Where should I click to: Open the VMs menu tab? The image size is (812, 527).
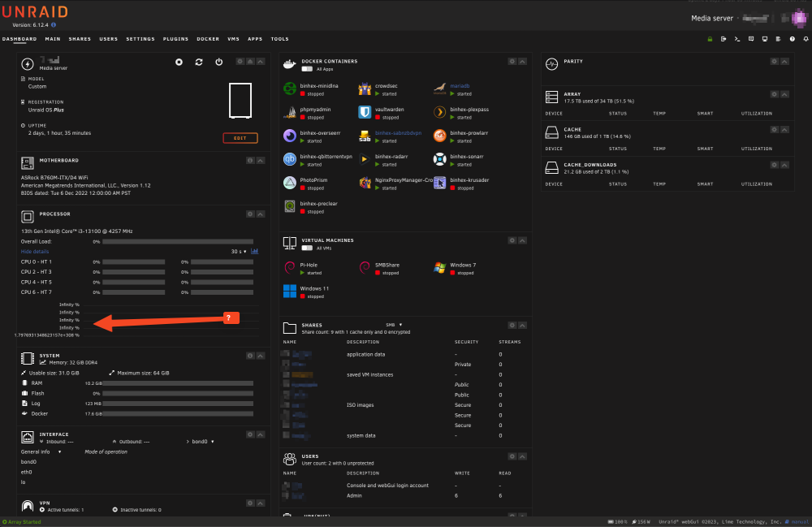tap(234, 39)
